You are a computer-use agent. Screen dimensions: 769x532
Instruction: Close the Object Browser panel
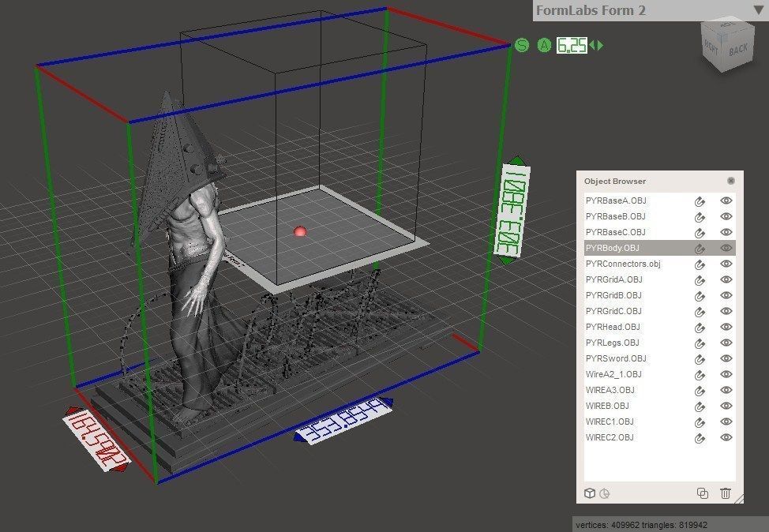tap(731, 181)
